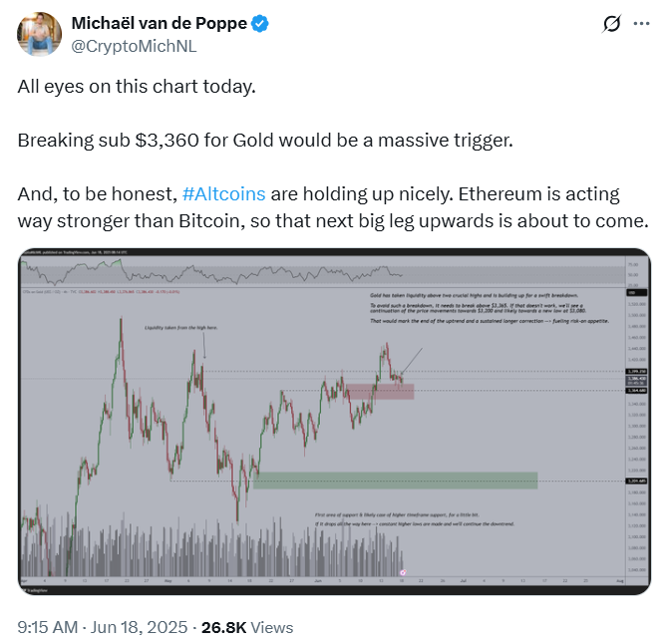The image size is (668, 644).
Task: Click the Aug label on time axis
Action: point(620,581)
